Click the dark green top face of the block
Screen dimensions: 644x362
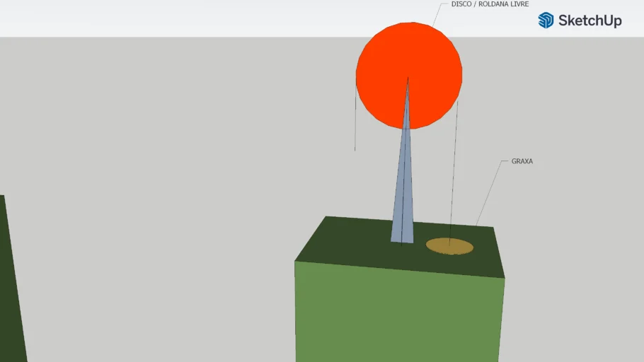[347, 244]
